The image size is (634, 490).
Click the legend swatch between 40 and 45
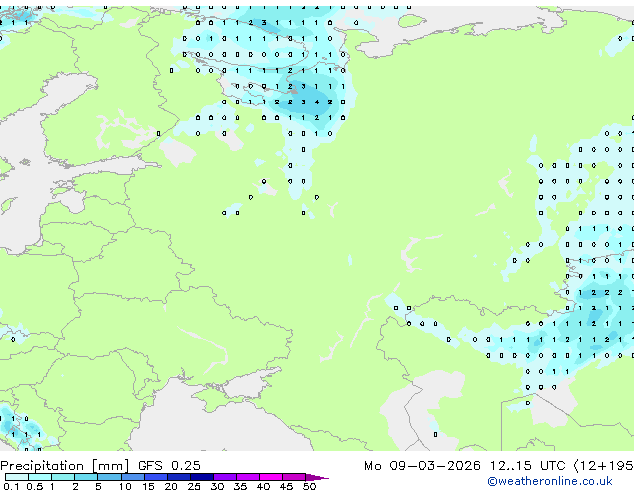coord(271,477)
